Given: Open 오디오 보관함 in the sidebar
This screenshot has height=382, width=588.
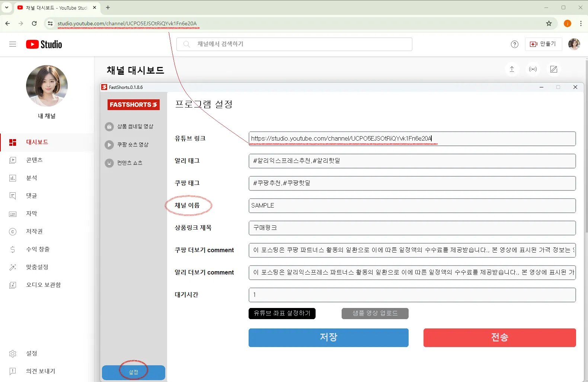Looking at the screenshot, I should click(47, 285).
